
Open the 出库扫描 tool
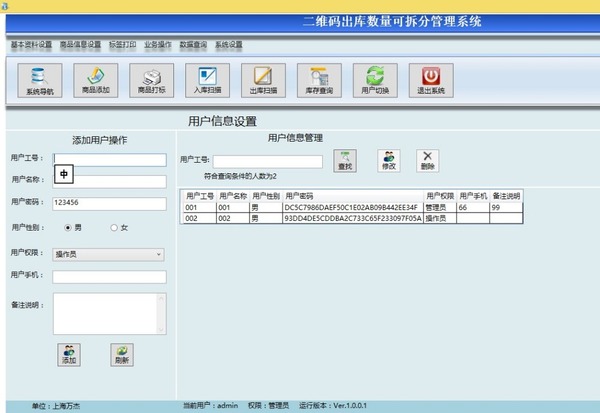tap(263, 79)
